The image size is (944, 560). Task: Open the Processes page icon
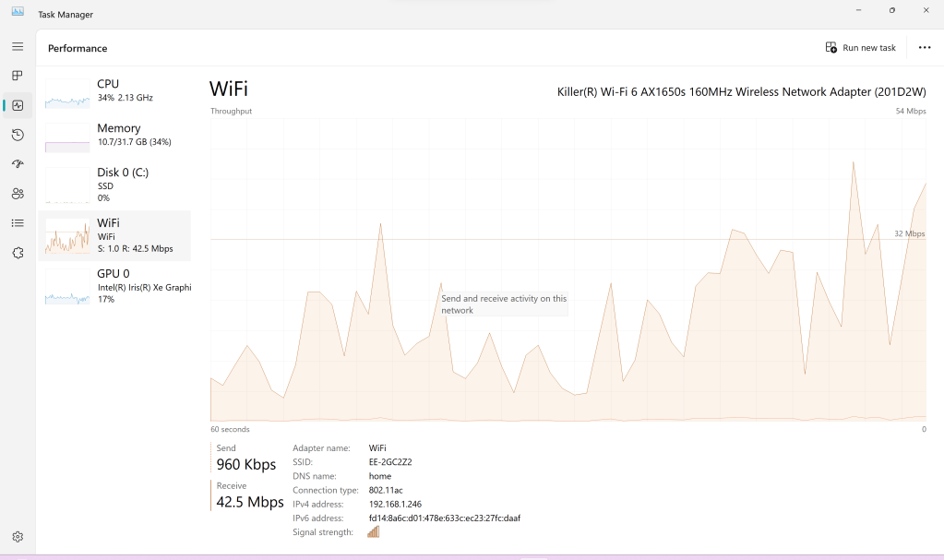[x=18, y=76]
